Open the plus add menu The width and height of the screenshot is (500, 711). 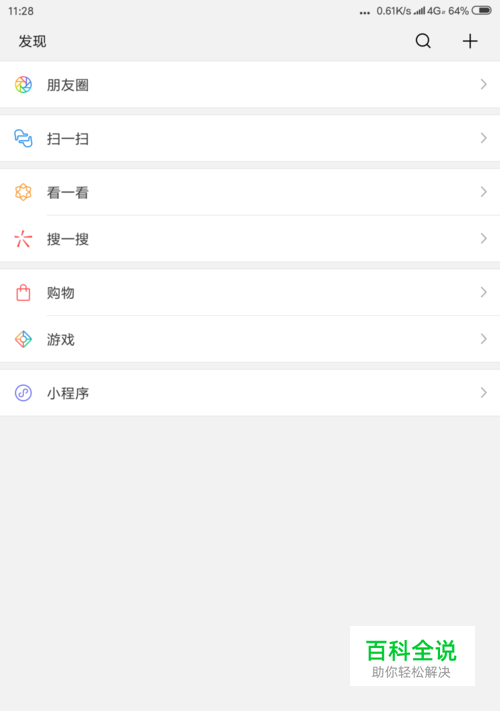click(470, 41)
